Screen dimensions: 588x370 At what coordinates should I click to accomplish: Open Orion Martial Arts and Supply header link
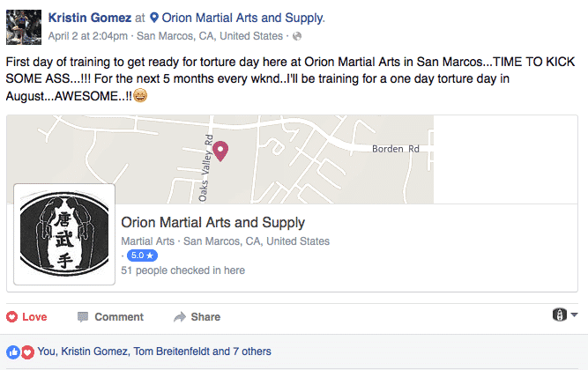[243, 18]
